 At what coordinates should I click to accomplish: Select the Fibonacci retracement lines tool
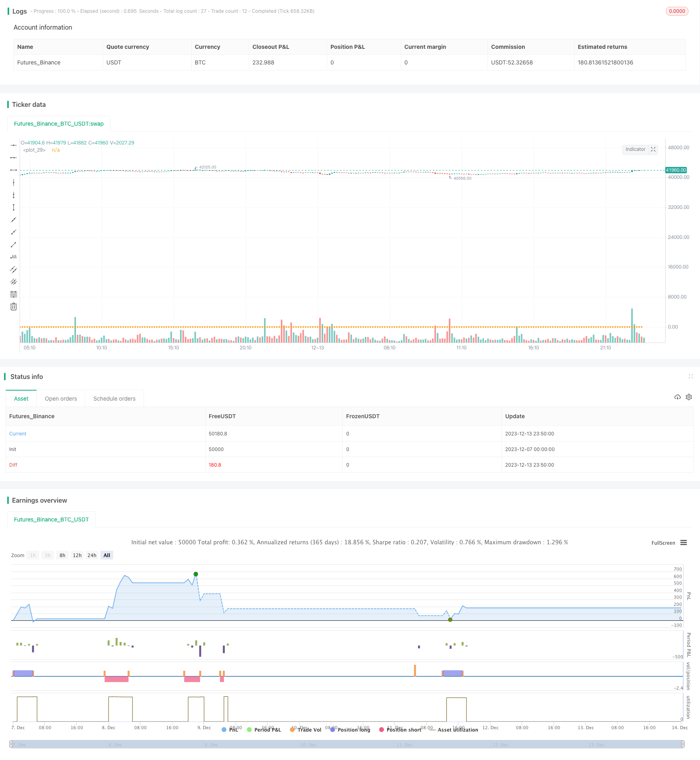pos(14,294)
